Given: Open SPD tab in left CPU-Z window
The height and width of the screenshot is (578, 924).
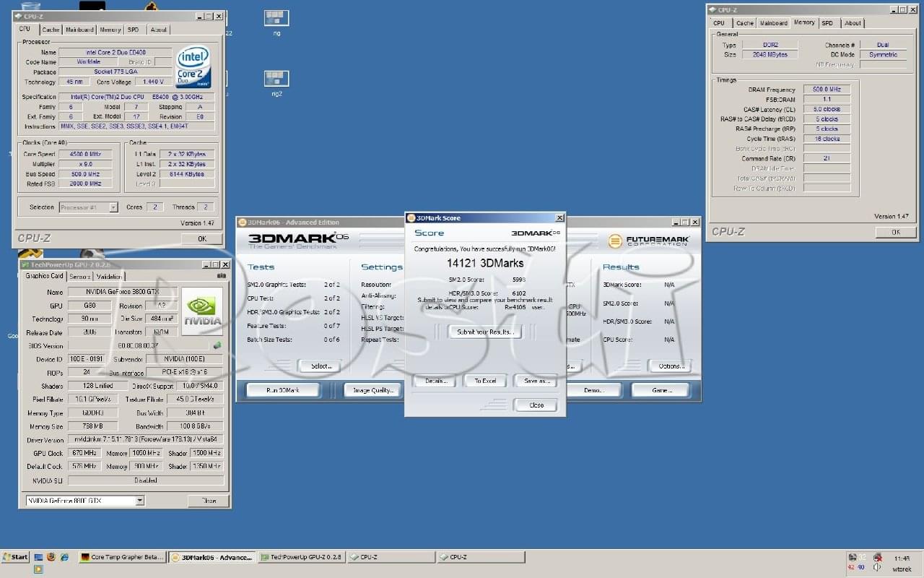Looking at the screenshot, I should [x=134, y=30].
